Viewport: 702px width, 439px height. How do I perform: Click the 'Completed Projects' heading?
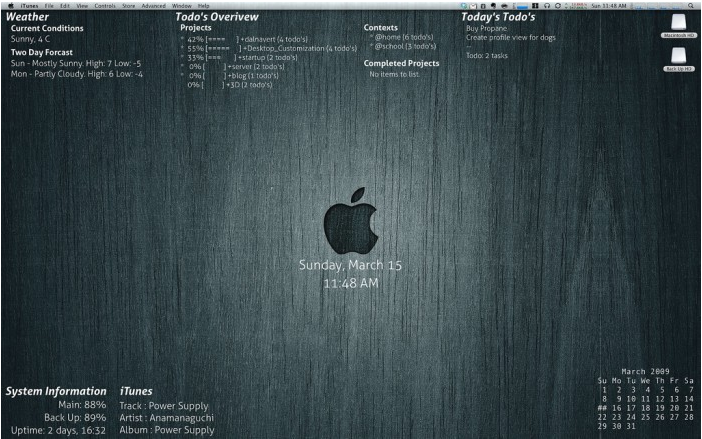coord(401,63)
